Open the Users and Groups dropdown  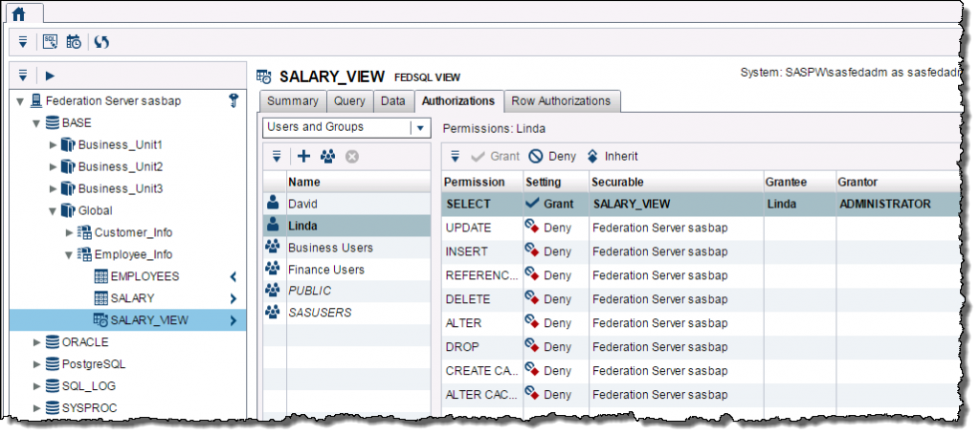click(419, 127)
